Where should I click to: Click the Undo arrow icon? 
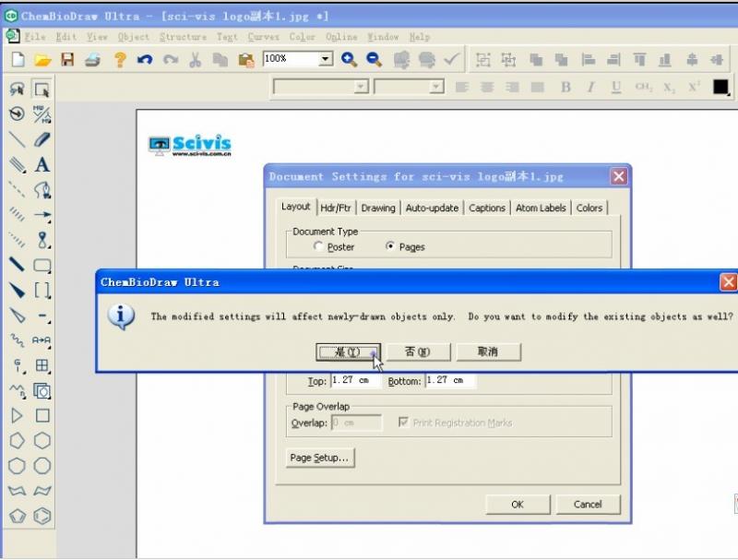click(145, 60)
